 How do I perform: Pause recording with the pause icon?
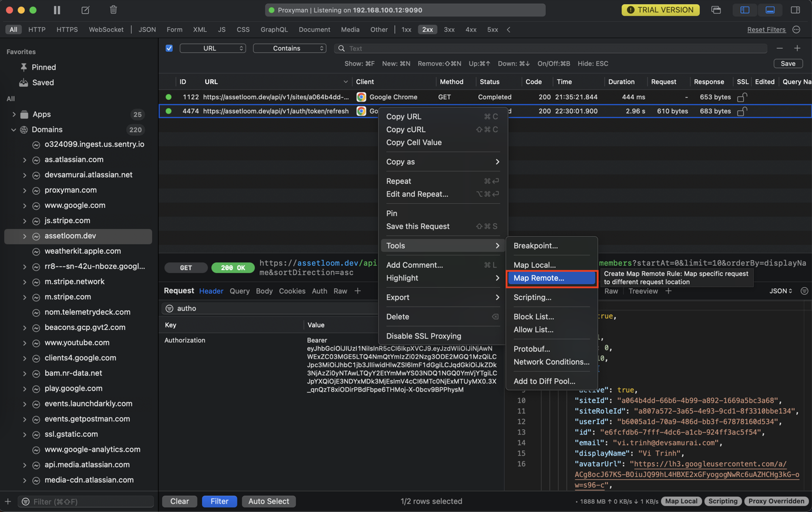(57, 10)
